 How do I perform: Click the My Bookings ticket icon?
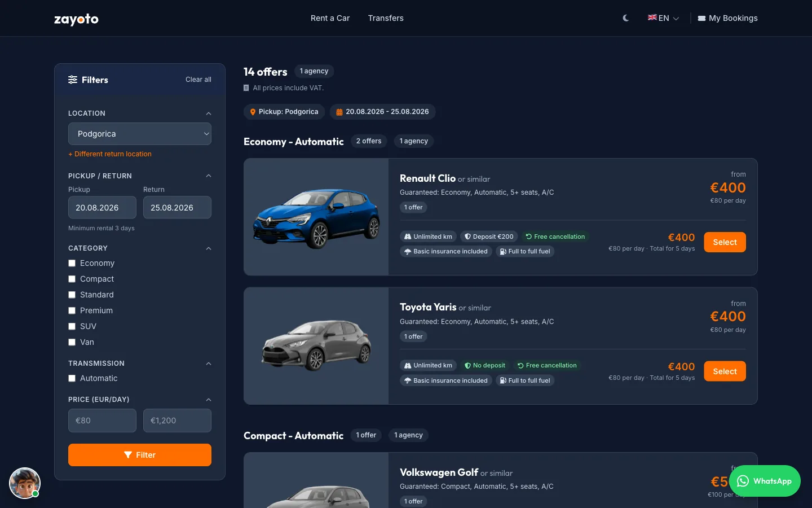click(701, 19)
